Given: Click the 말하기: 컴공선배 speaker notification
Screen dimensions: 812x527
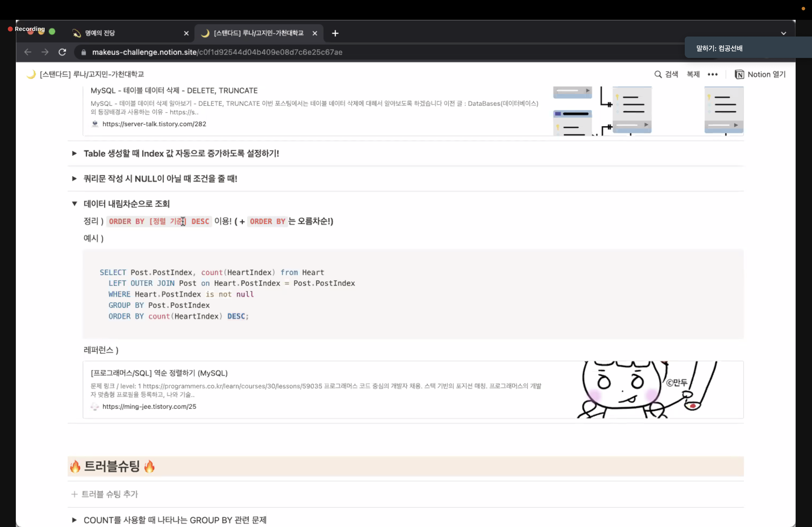Looking at the screenshot, I should tap(748, 48).
